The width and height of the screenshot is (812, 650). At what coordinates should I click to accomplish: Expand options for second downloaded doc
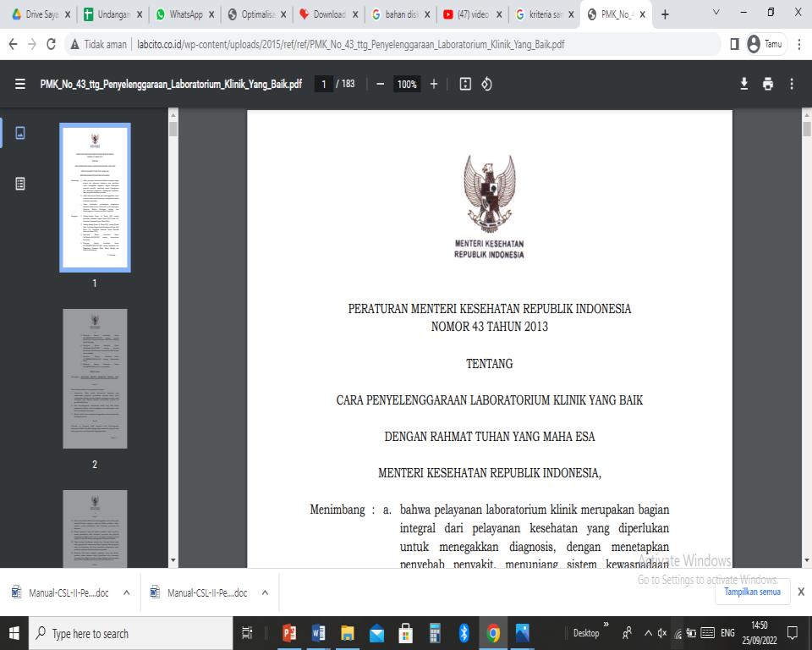coord(265,592)
